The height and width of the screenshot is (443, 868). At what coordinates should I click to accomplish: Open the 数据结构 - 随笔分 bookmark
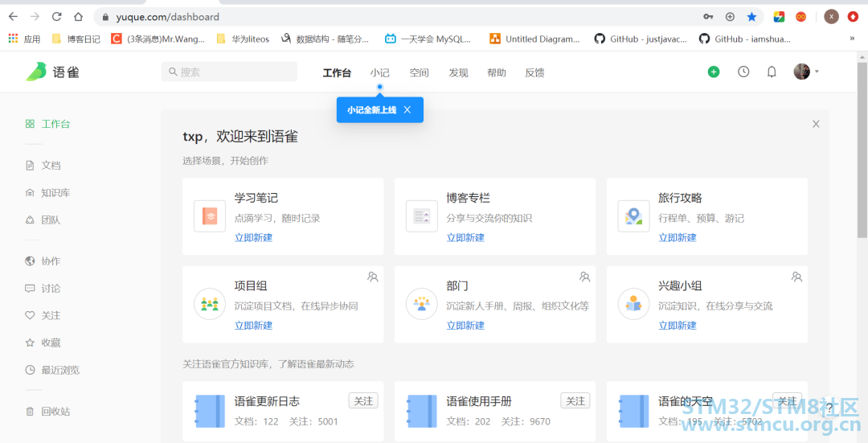pyautogui.click(x=325, y=39)
